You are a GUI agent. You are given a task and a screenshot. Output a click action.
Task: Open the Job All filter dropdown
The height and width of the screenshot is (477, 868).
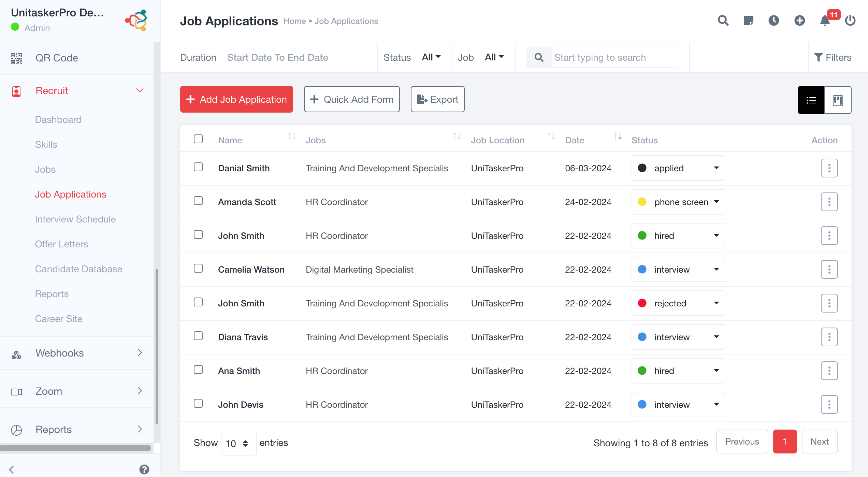tap(494, 57)
